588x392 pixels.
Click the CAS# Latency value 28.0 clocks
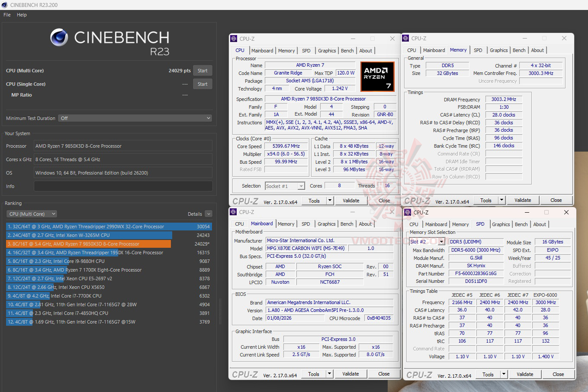point(504,115)
